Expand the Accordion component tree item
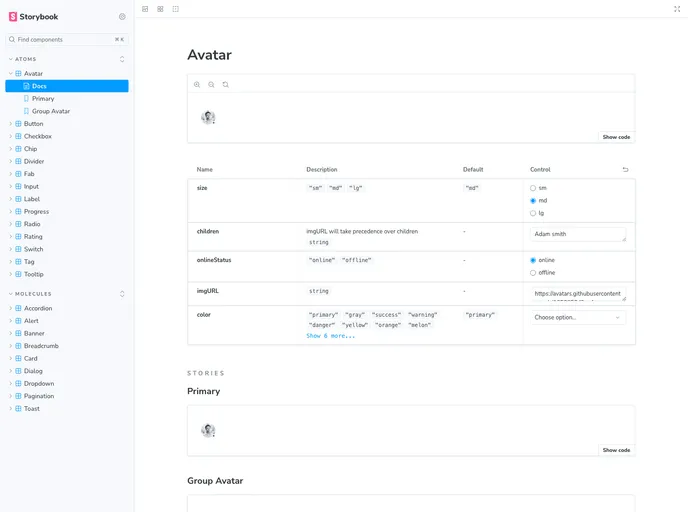 (x=38, y=308)
